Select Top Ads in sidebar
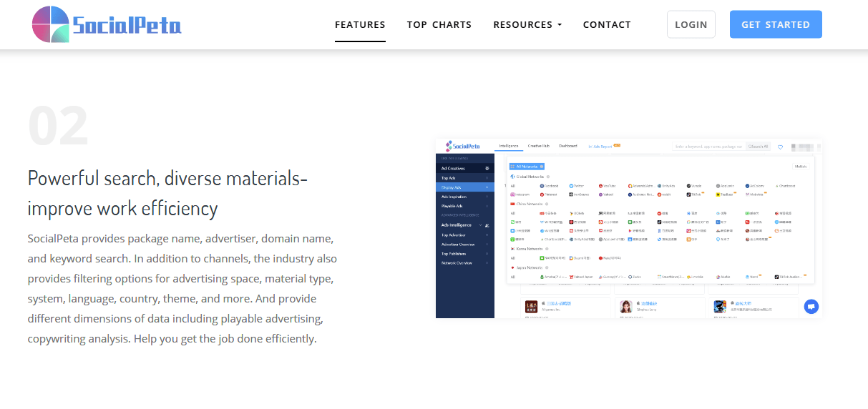The image size is (868, 409). click(465, 178)
